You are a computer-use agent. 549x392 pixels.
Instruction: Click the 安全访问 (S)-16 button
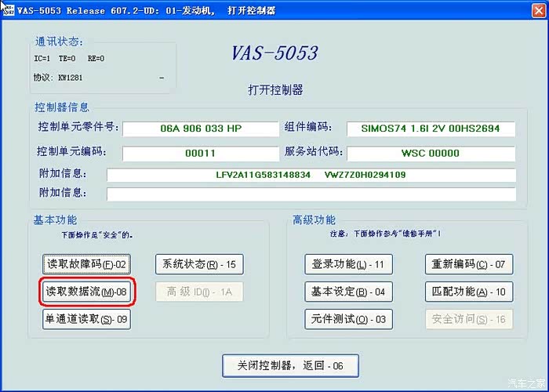[x=469, y=319]
